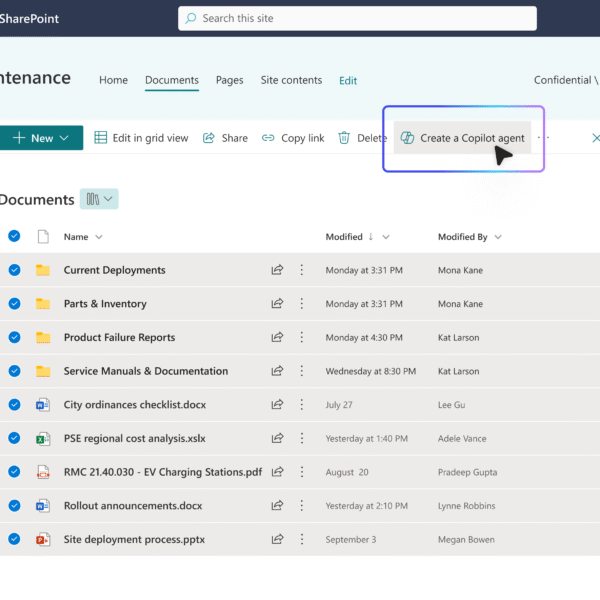Click Edit in grid view button
Image resolution: width=600 pixels, height=600 pixels.
click(141, 138)
